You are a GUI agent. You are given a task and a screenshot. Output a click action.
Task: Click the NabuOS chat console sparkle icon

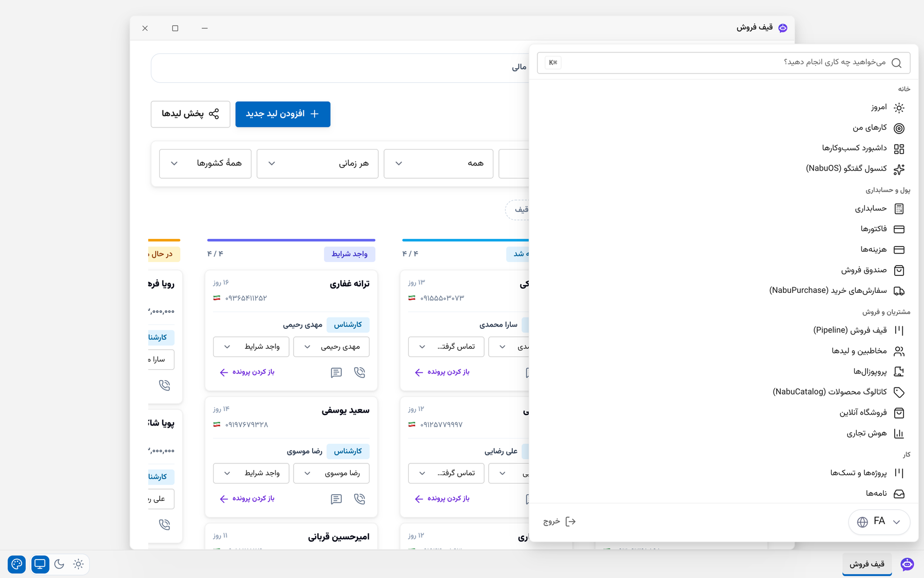click(899, 169)
